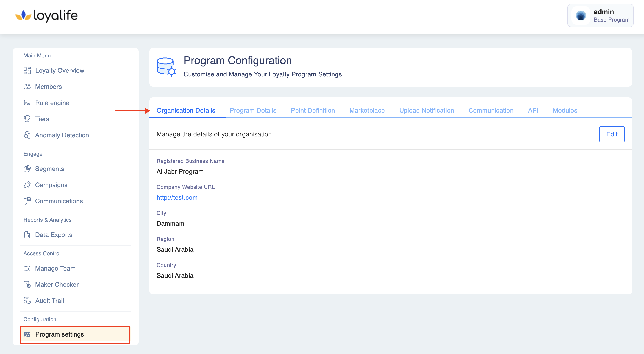Open the Point Definition tab
This screenshot has height=354, width=644.
pos(313,110)
